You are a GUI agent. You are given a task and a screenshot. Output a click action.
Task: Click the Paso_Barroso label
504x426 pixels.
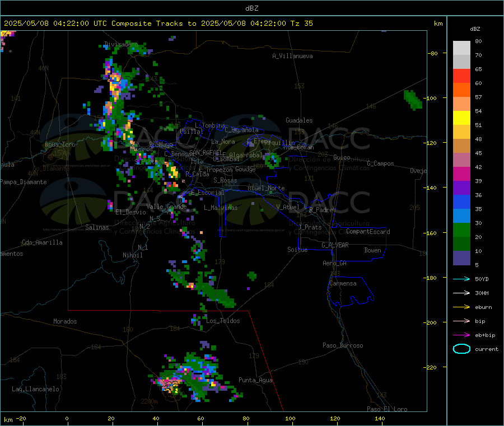pos(343,345)
